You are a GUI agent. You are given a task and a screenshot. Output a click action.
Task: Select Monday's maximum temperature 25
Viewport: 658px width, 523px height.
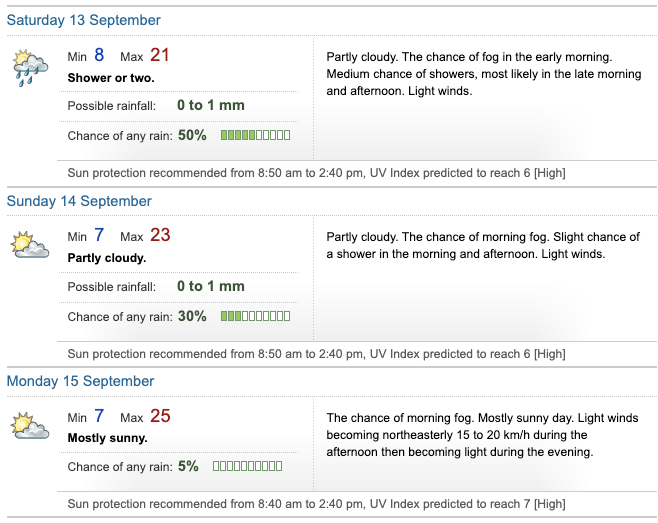[160, 416]
